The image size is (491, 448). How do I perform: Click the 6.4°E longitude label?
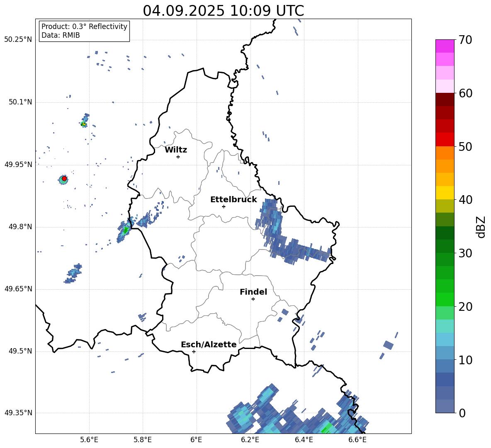pos(304,440)
